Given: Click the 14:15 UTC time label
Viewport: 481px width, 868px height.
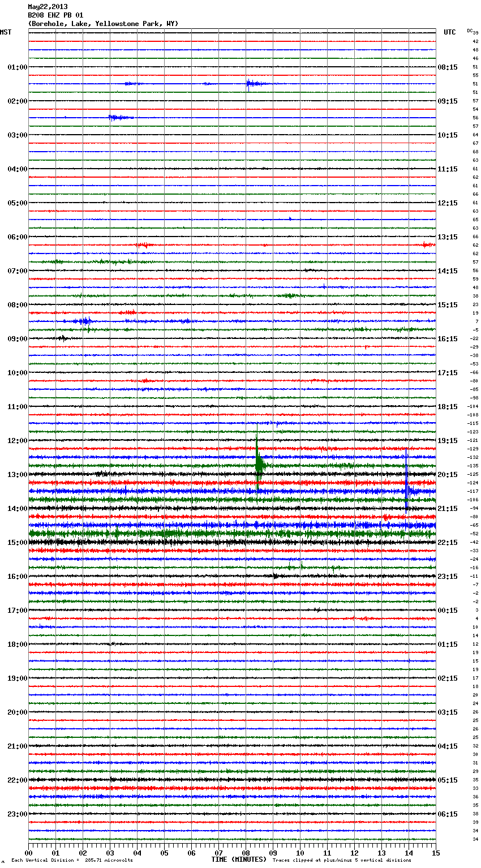Looking at the screenshot, I should 448,271.
